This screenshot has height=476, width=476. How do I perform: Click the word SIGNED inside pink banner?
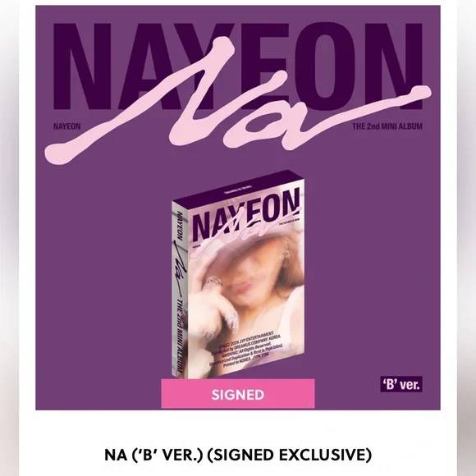(238, 394)
